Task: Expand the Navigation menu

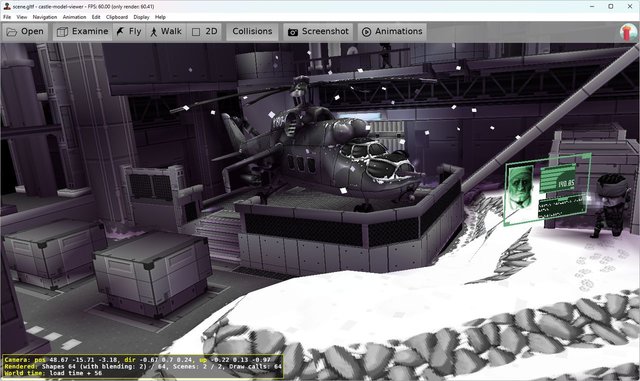Action: point(45,17)
